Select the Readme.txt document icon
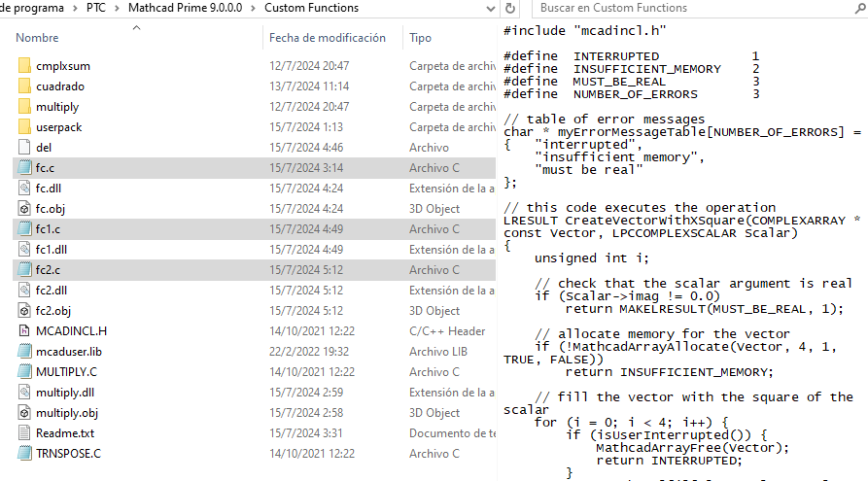 pyautogui.click(x=25, y=433)
